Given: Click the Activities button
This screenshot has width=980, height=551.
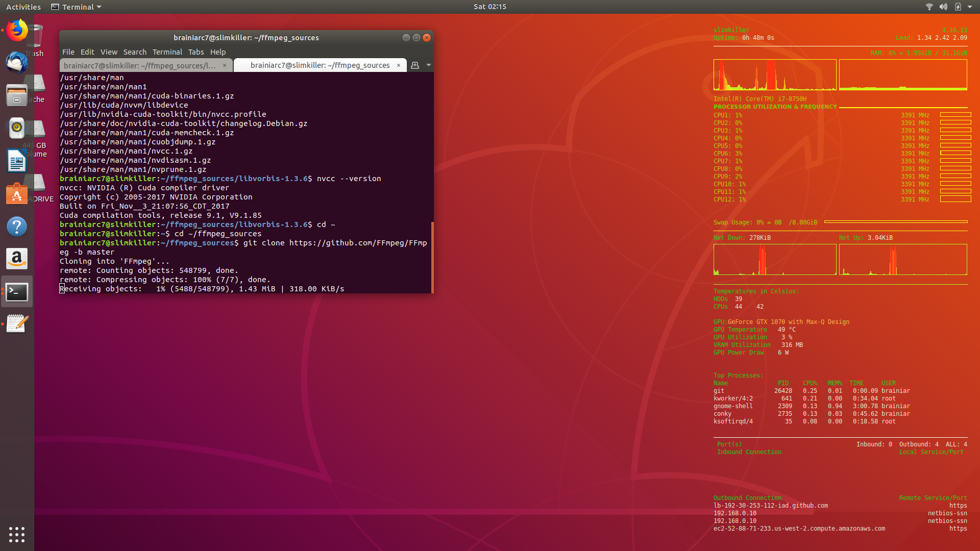Looking at the screenshot, I should [23, 7].
